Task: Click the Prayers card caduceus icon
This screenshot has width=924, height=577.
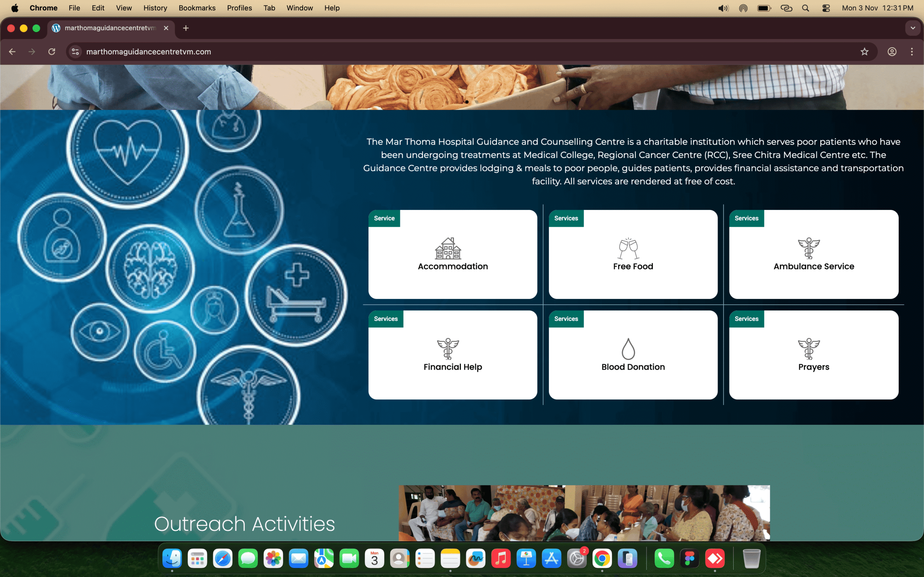Action: [809, 348]
